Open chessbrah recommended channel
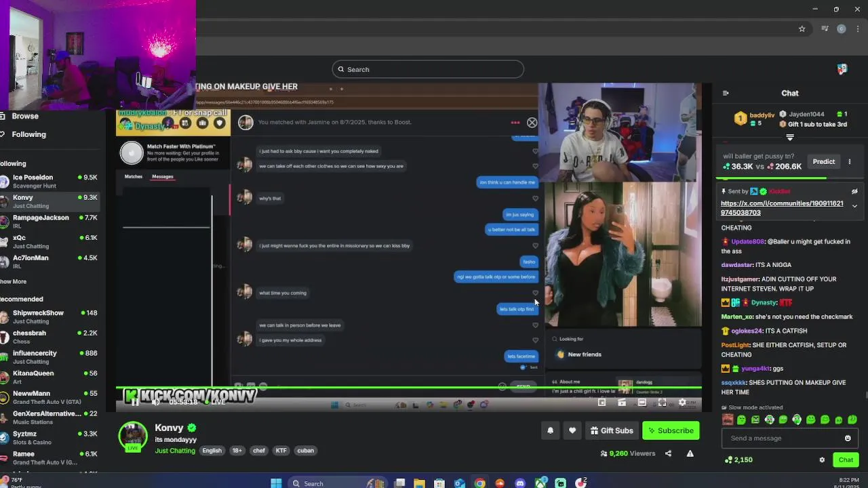 pyautogui.click(x=50, y=337)
